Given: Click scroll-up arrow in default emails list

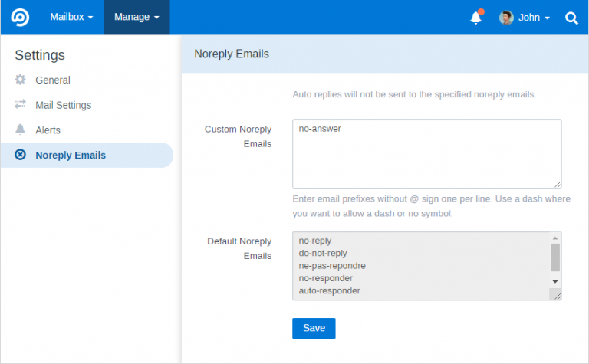Looking at the screenshot, I should pos(554,238).
